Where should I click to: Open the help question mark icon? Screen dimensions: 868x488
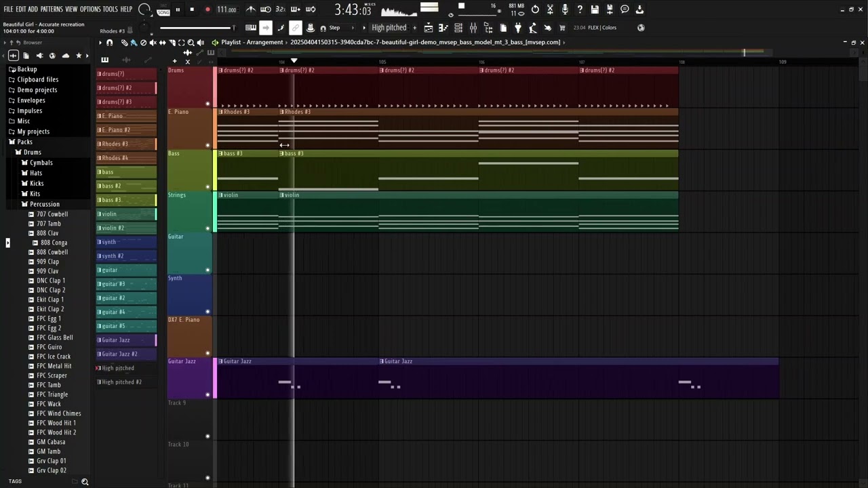580,9
